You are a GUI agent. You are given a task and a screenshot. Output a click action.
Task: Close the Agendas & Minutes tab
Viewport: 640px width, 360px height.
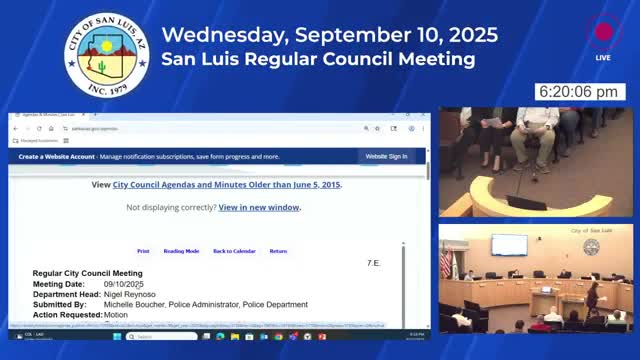[83, 115]
